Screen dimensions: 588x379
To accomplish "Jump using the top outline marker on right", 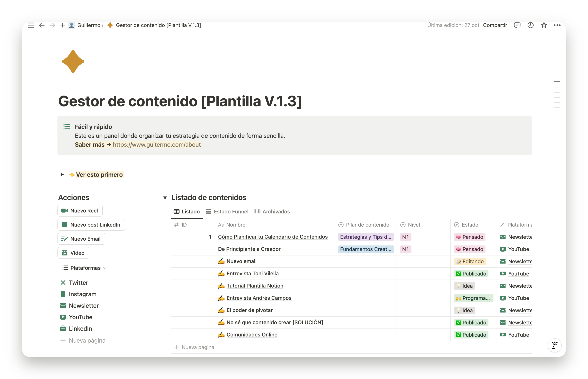I will point(557,82).
